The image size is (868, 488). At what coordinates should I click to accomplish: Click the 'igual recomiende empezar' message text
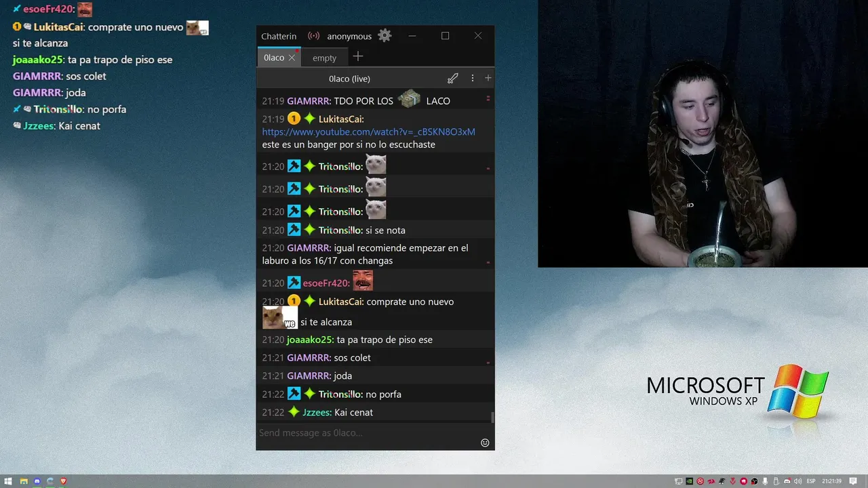(x=365, y=254)
